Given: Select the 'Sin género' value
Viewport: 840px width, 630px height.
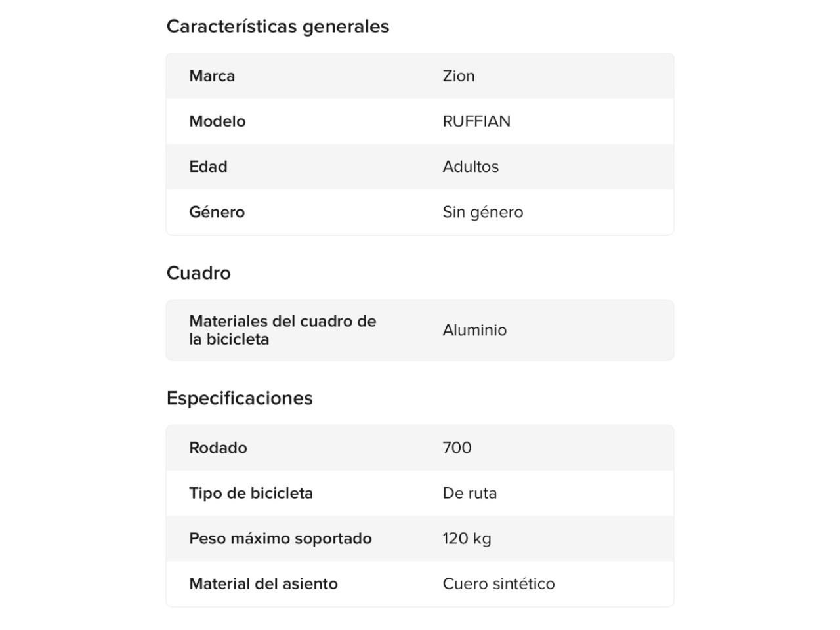Looking at the screenshot, I should [483, 212].
